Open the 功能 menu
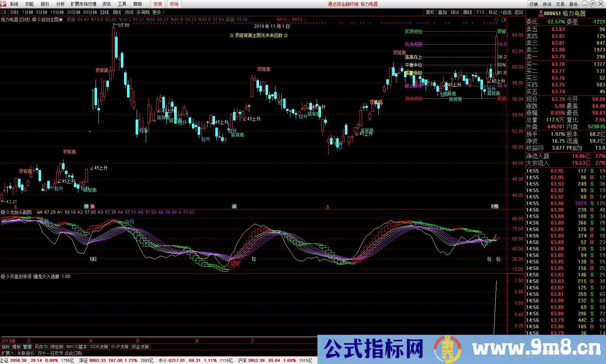Viewport: 606px width, 364px height. (30, 4)
